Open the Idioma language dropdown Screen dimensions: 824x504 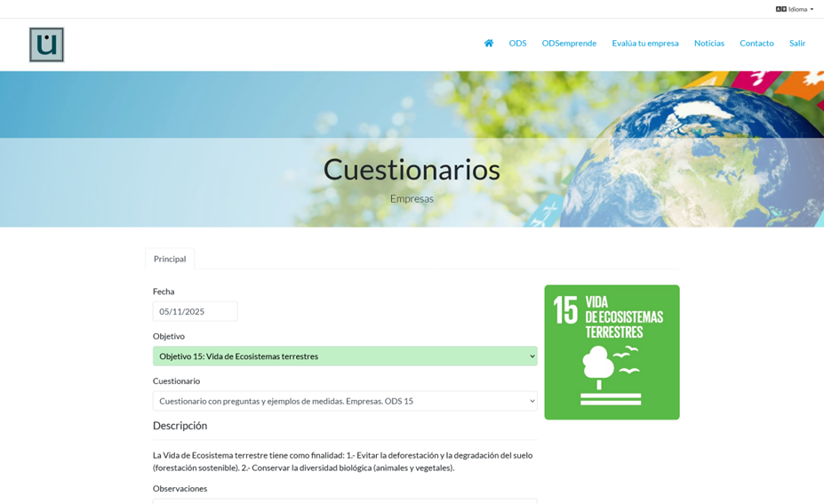click(x=797, y=9)
